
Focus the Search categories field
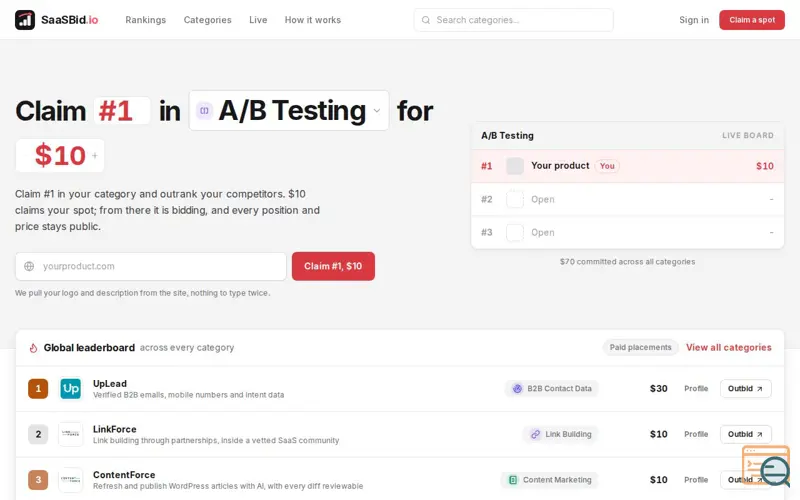[x=513, y=20]
